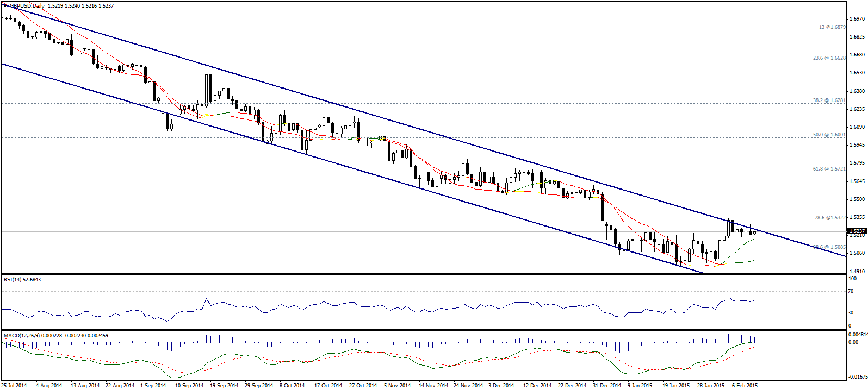Image resolution: width=868 pixels, height=390 pixels.
Task: Click the 1.6970 price axis value
Action: pos(857,19)
